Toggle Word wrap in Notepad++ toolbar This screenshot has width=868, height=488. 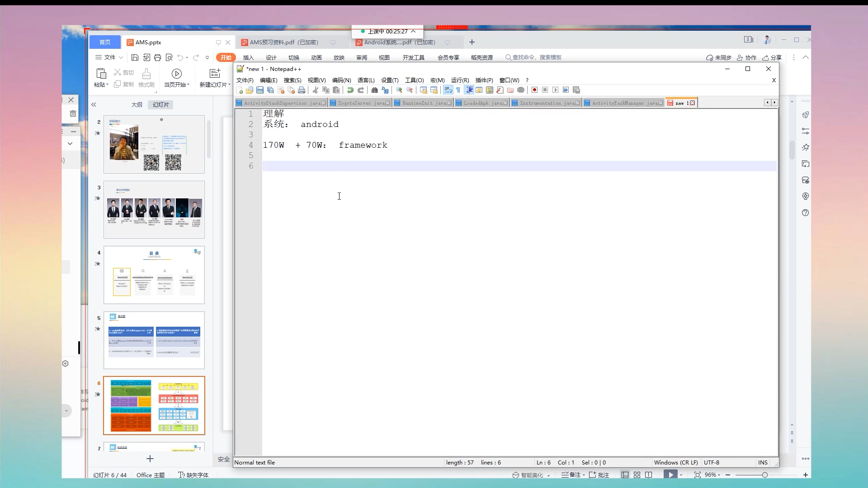[448, 90]
